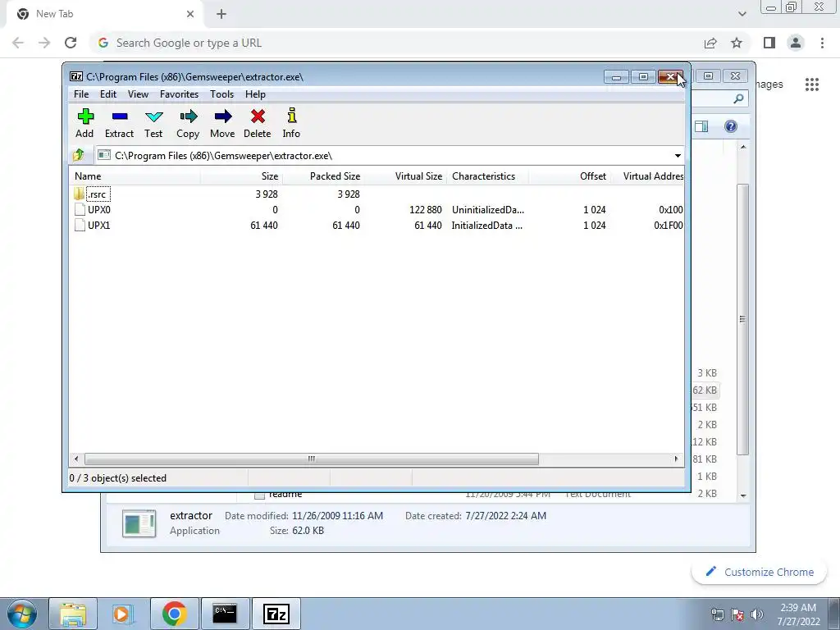Sort by the Offset column header
Screen dimensions: 840x630
point(569,176)
